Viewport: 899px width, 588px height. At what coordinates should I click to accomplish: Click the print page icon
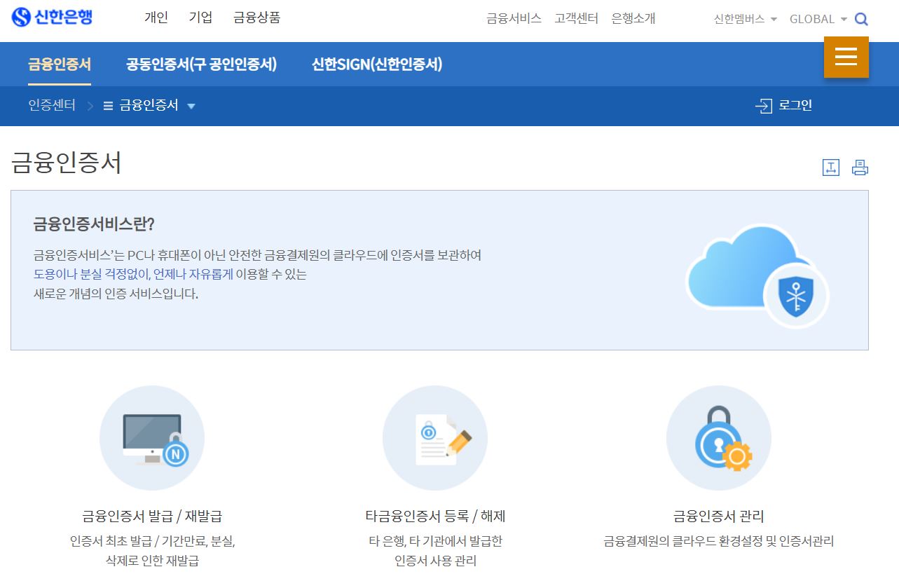(x=860, y=167)
